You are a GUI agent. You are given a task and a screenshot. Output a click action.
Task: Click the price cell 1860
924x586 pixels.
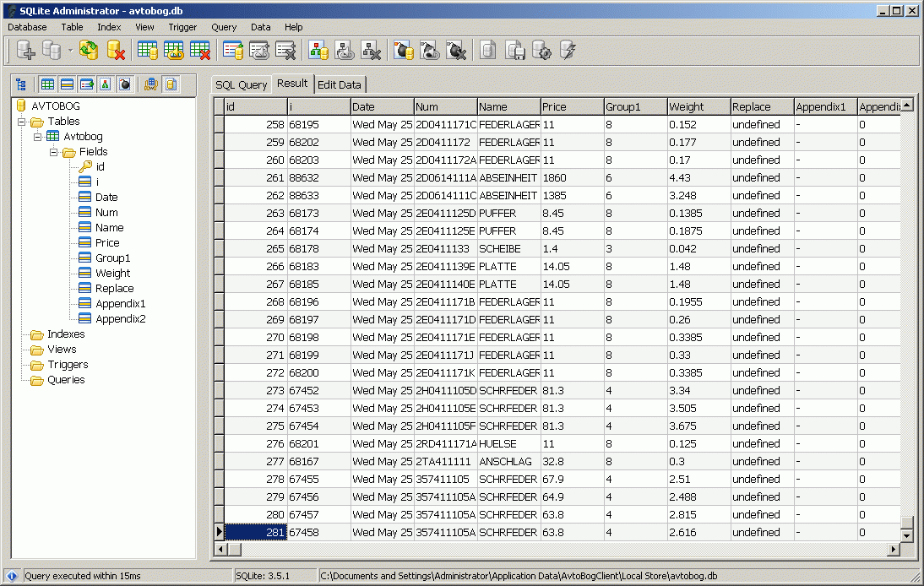(x=572, y=177)
